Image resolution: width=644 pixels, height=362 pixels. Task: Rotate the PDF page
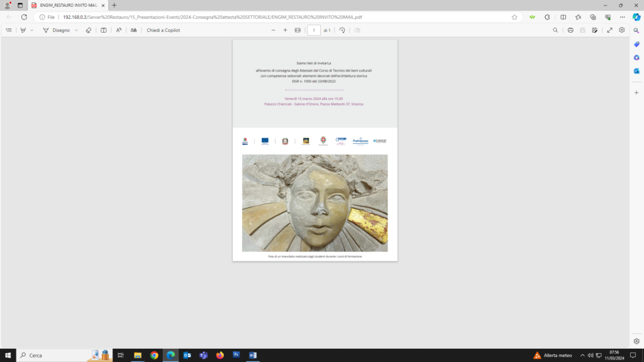pos(342,30)
